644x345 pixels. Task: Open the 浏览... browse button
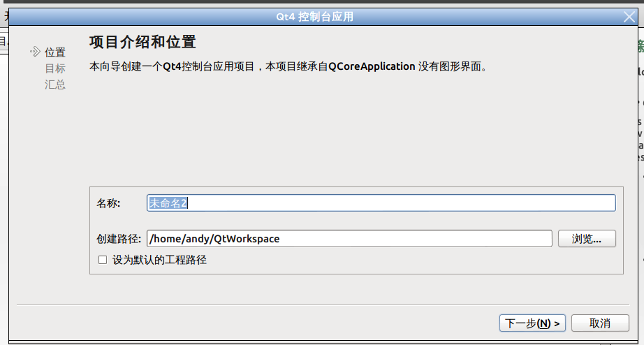coord(587,239)
